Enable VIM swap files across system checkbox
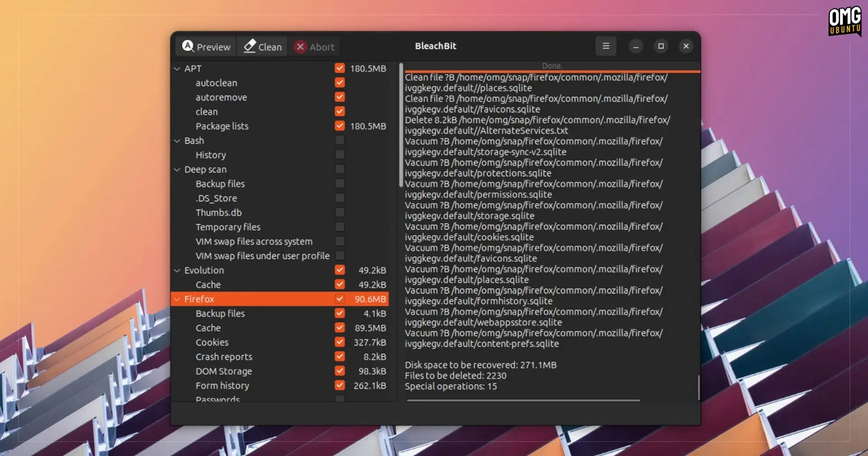This screenshot has width=868, height=456. (340, 241)
